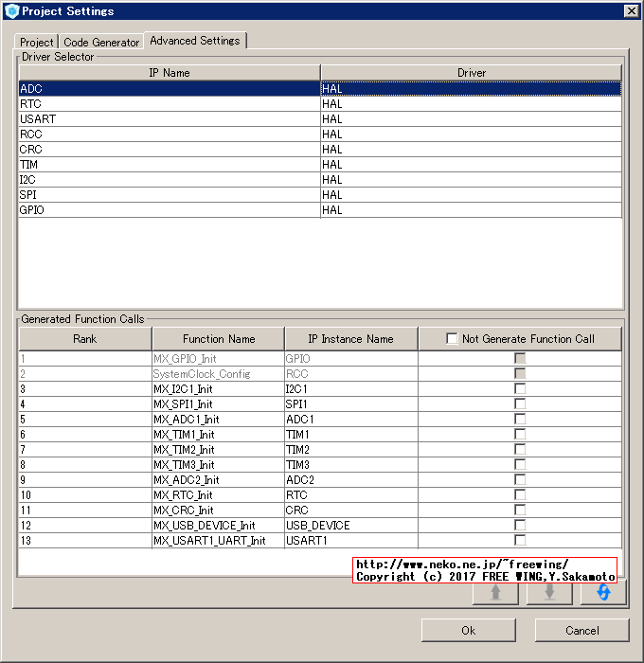Screen dimensions: 644x663
Task: Select the I2C row in IP Name
Action: pos(170,180)
